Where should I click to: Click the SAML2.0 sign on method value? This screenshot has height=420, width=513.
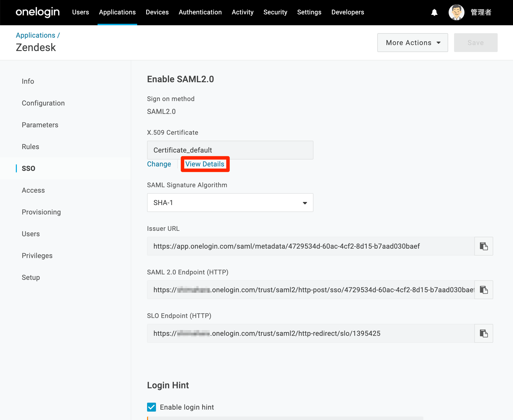click(x=161, y=111)
